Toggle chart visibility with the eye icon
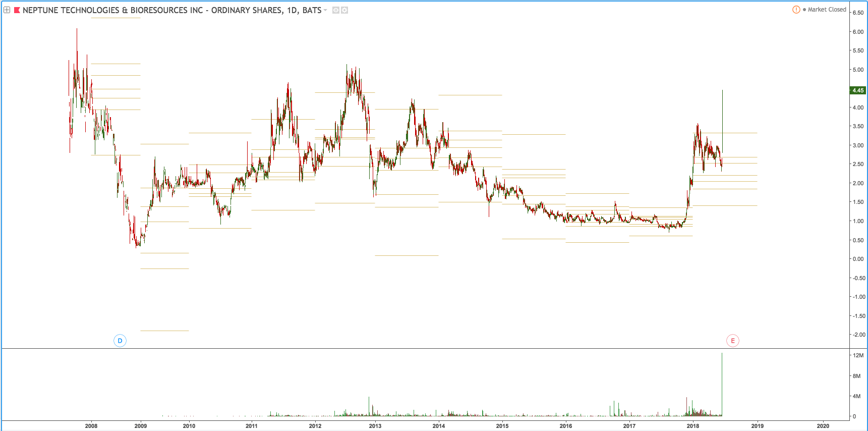Screen dimensions: 868x431 [336, 10]
